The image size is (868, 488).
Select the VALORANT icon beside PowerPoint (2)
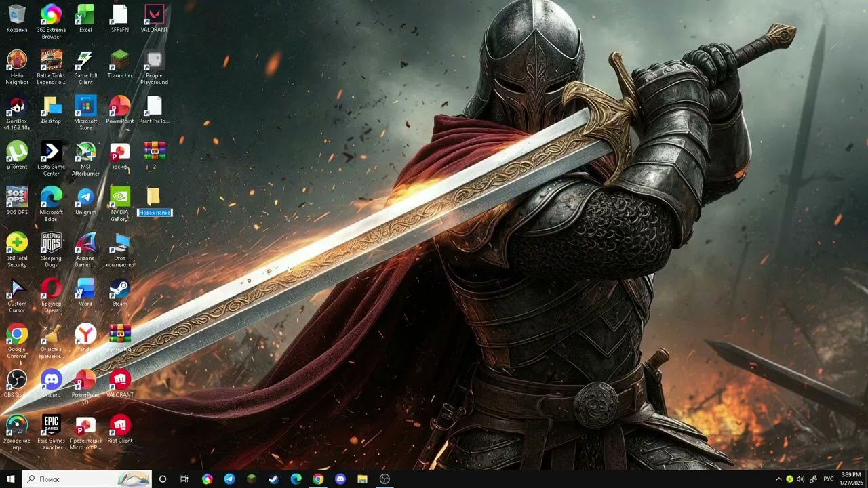120,379
